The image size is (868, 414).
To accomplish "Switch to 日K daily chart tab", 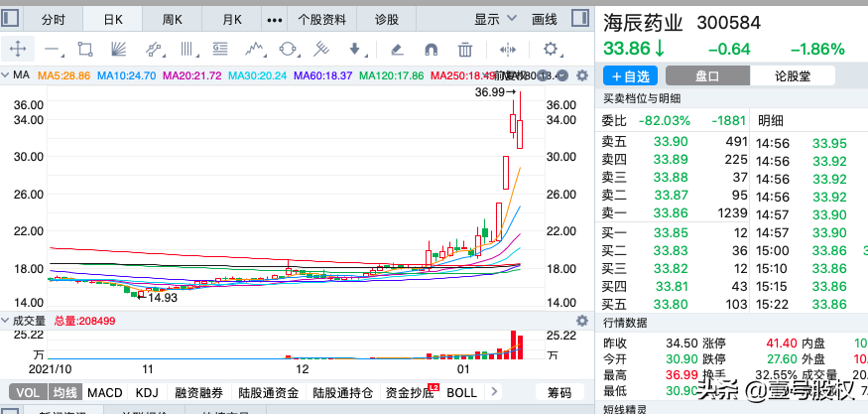I will click(x=113, y=20).
